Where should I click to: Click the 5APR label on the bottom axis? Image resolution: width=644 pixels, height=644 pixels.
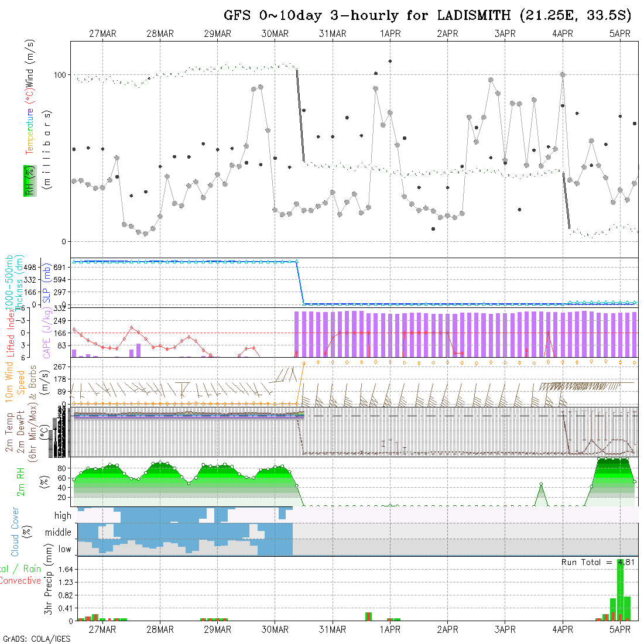(x=619, y=629)
